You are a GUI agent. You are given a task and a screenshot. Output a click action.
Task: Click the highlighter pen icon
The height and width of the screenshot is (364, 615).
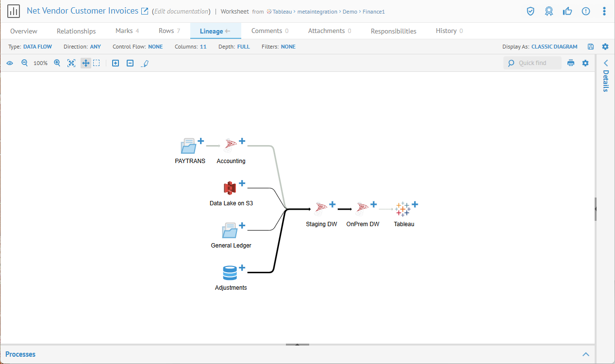coord(145,63)
